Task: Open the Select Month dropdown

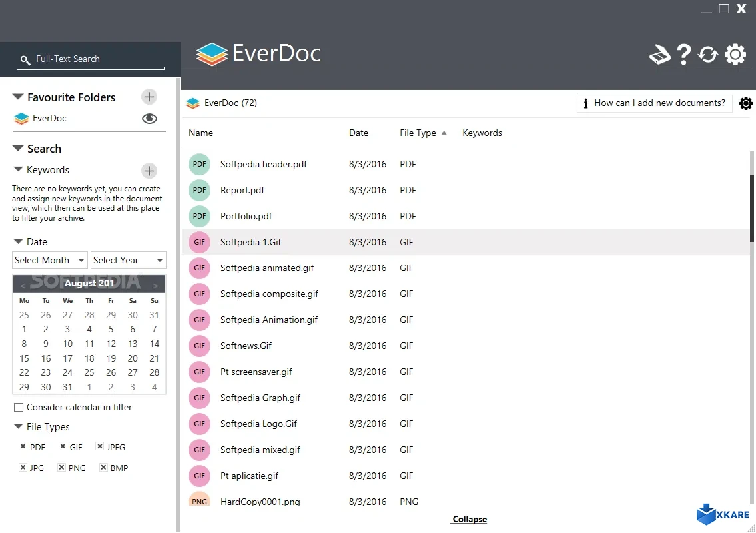Action: (50, 261)
